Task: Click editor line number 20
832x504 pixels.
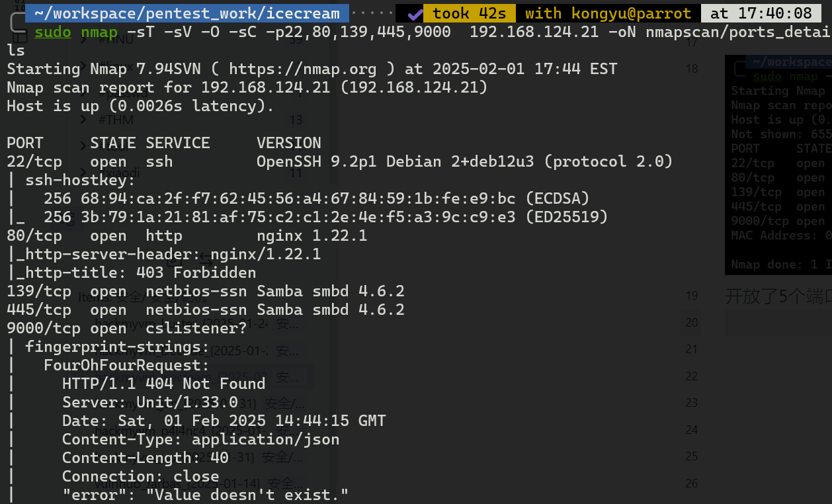Action: point(692,322)
